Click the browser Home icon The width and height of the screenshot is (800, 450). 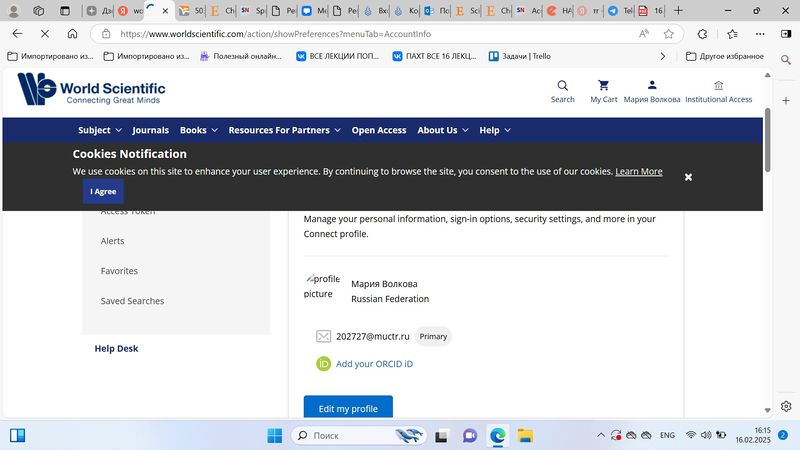pos(72,33)
